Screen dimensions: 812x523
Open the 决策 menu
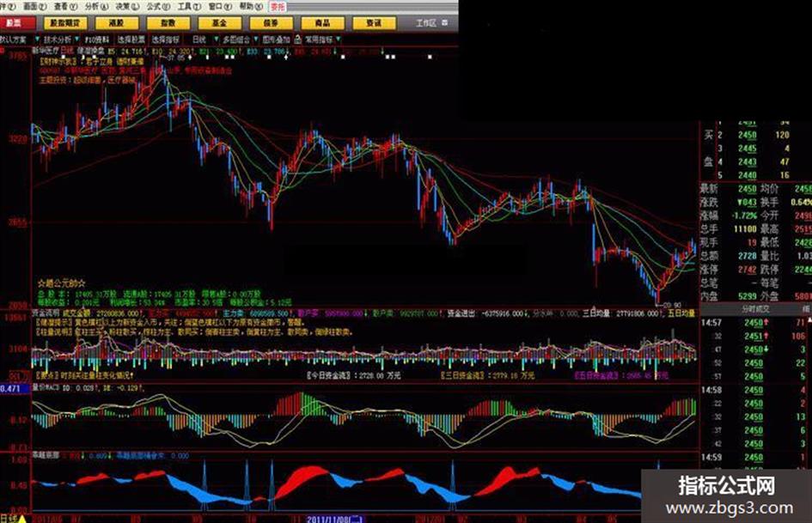127,6
